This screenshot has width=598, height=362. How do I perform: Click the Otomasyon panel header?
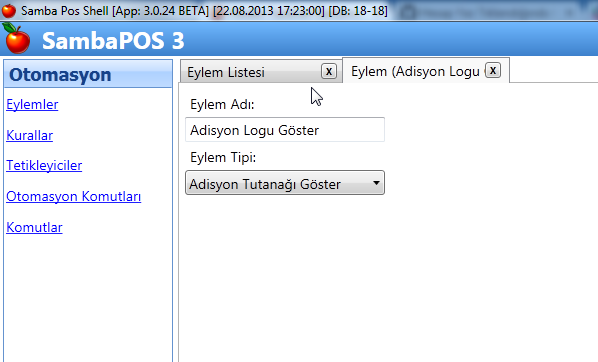88,74
